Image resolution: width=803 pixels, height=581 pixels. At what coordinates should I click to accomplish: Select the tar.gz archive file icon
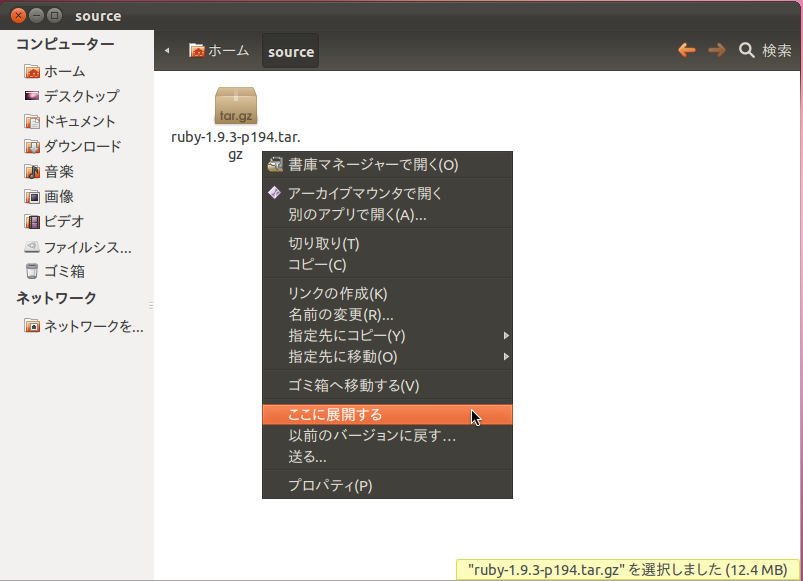[236, 106]
